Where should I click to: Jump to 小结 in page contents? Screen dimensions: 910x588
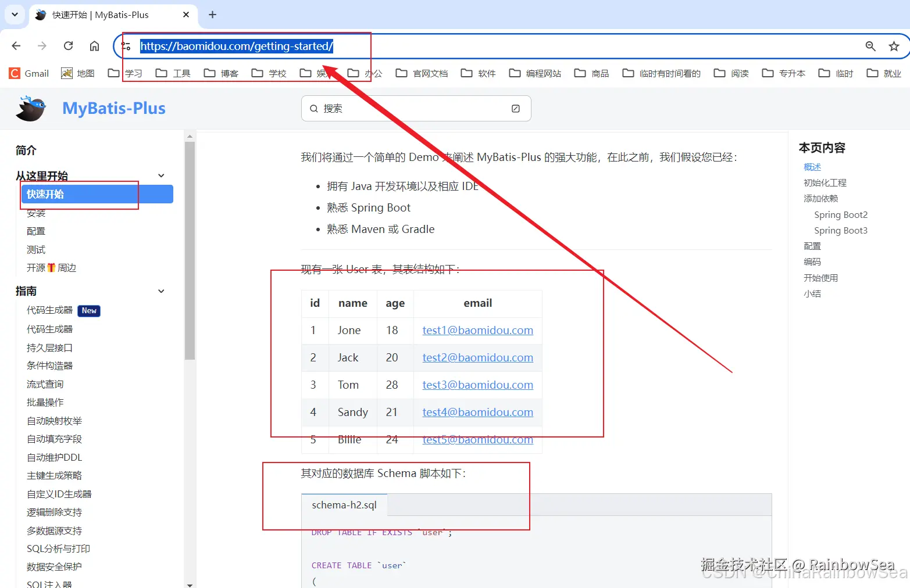tap(812, 294)
